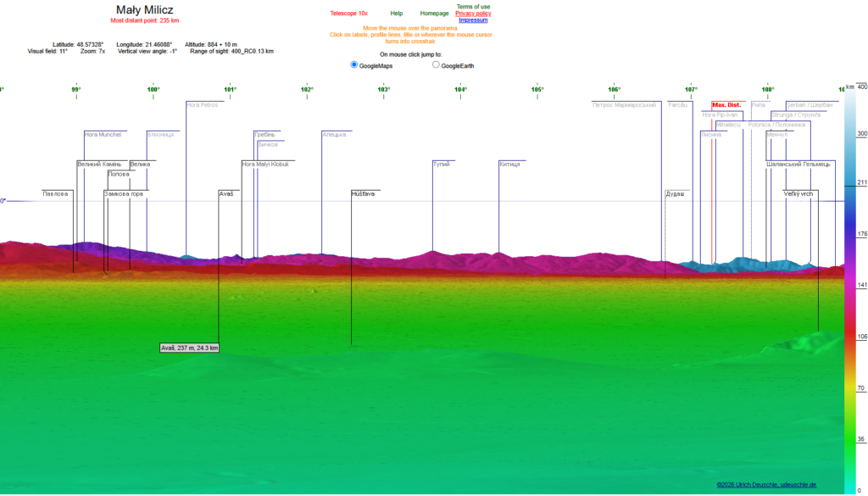Go to the Homepage link
Image resolution: width=868 pixels, height=496 pixels.
(x=434, y=14)
